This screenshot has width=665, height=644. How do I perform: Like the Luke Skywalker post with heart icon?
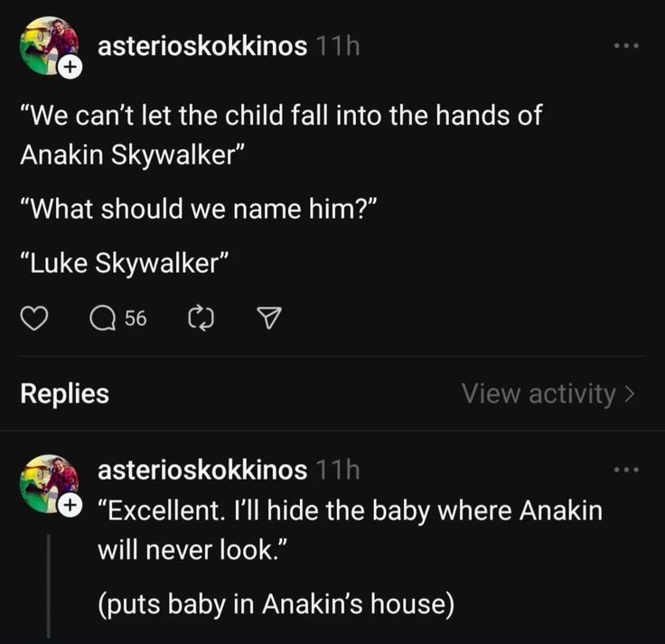point(33,317)
